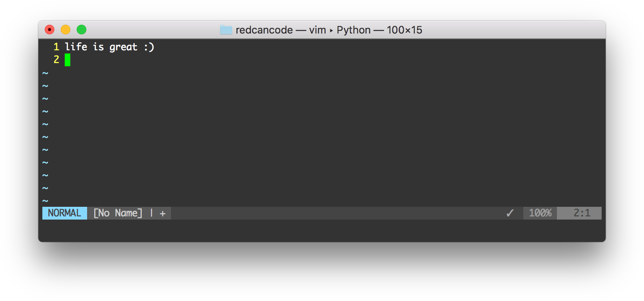
Task: Click the checkmark icon in the status line
Action: click(x=510, y=213)
